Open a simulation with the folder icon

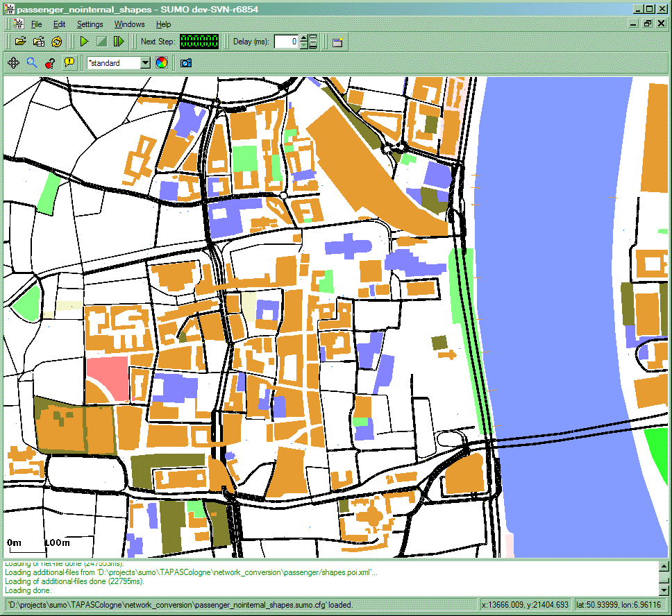21,42
